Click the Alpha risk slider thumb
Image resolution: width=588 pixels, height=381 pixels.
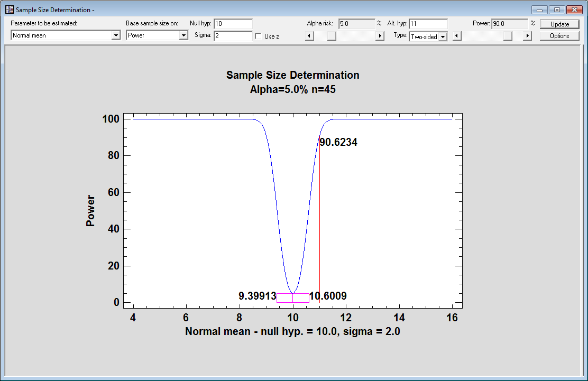(x=331, y=36)
